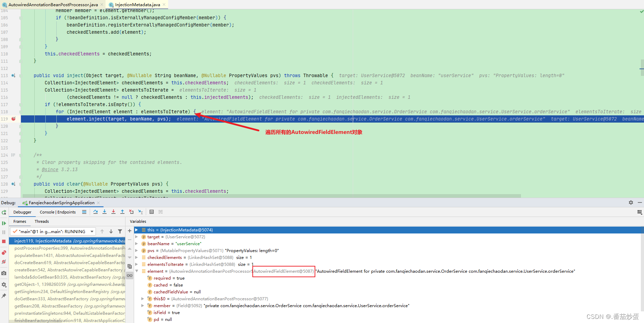This screenshot has height=323, width=644.
Task: Open debugger settings gear in left sidebar
Action: point(4,284)
